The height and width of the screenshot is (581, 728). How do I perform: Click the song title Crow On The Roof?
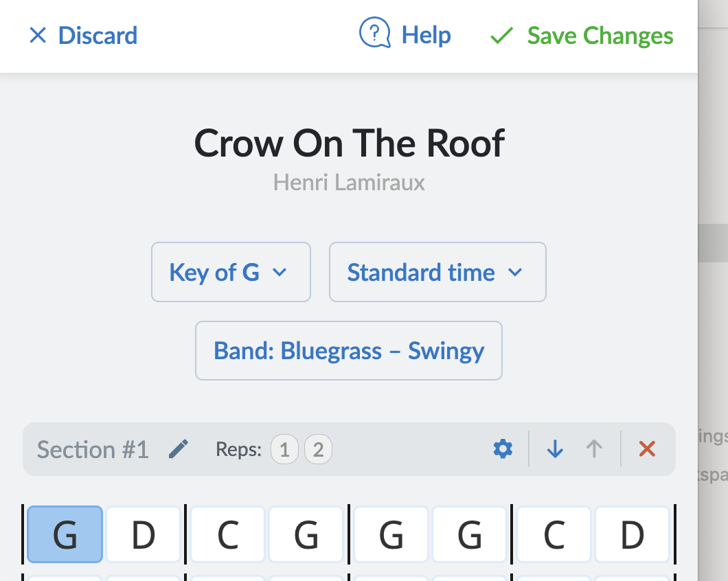(x=349, y=143)
